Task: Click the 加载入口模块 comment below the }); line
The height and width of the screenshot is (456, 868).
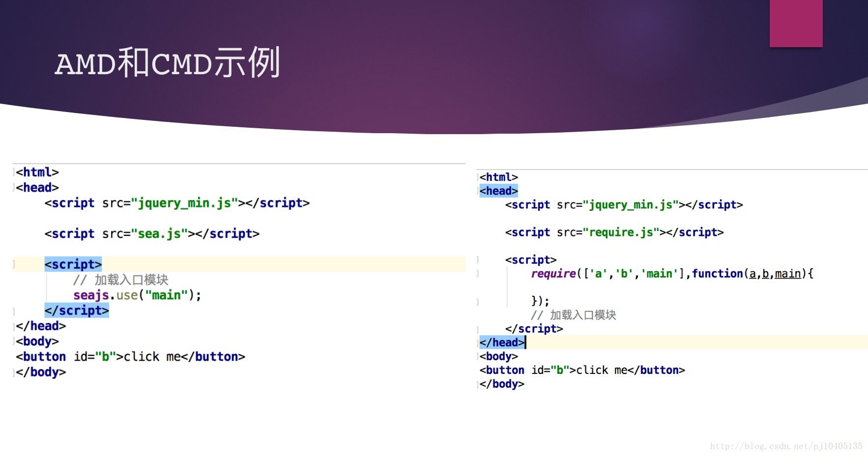Action: click(x=573, y=314)
